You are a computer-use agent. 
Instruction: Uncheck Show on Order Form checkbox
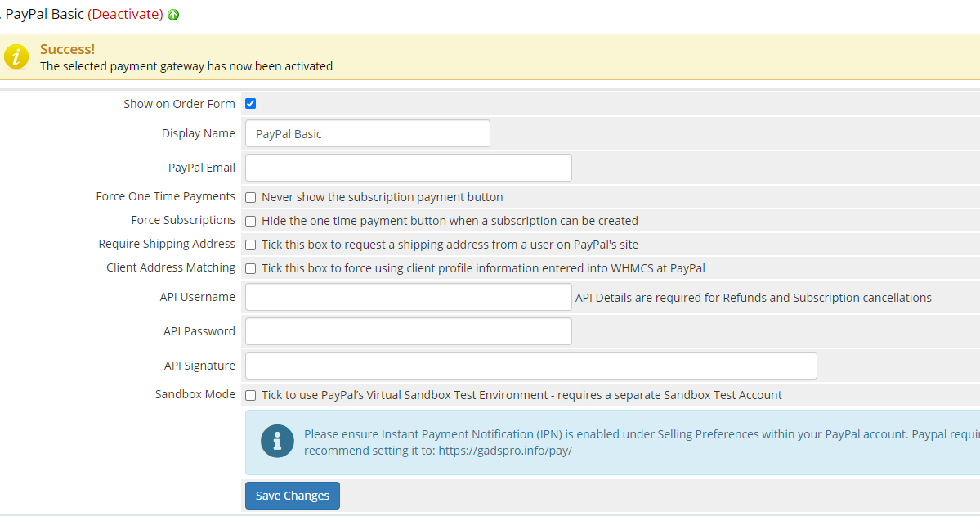point(251,104)
